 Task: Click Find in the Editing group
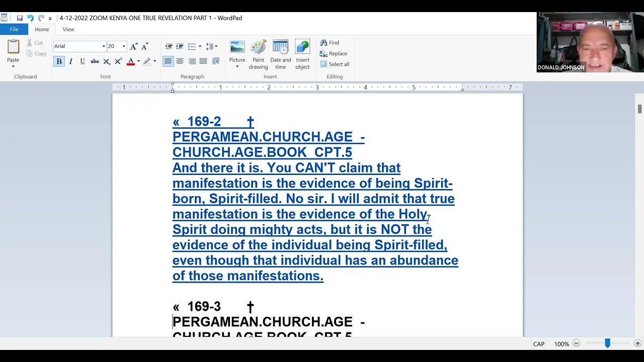(330, 43)
